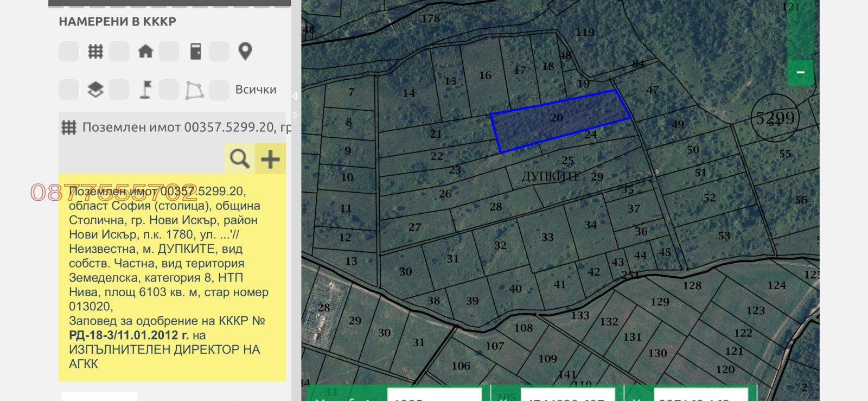Collapse the side panel with left arrow
The width and height of the screenshot is (868, 401).
pyautogui.click(x=295, y=96)
